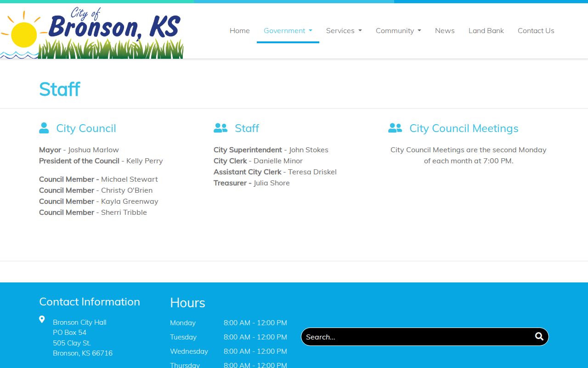Click the Contact Information footer heading
The width and height of the screenshot is (588, 368).
click(90, 302)
